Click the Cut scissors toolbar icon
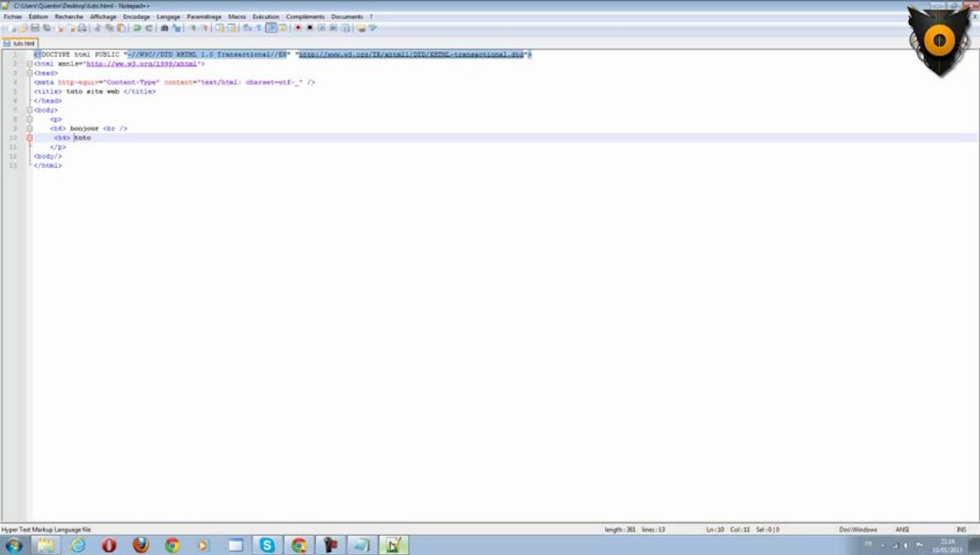The image size is (980, 555). click(x=97, y=28)
